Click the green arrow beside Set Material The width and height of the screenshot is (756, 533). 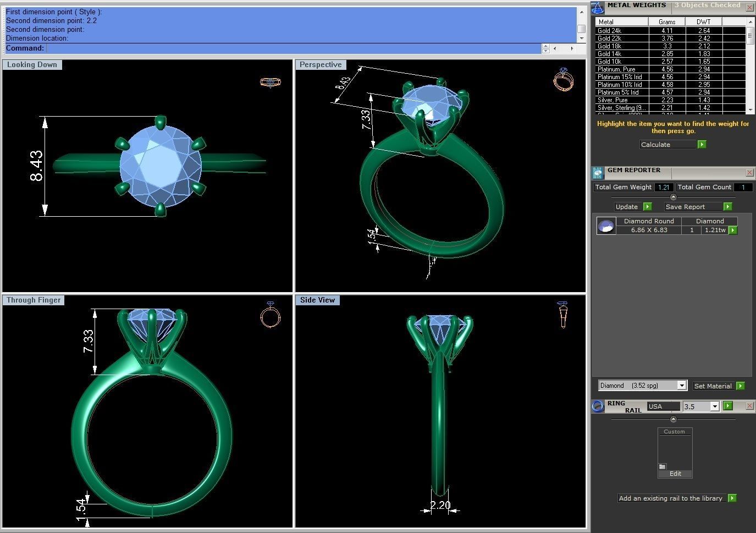741,386
